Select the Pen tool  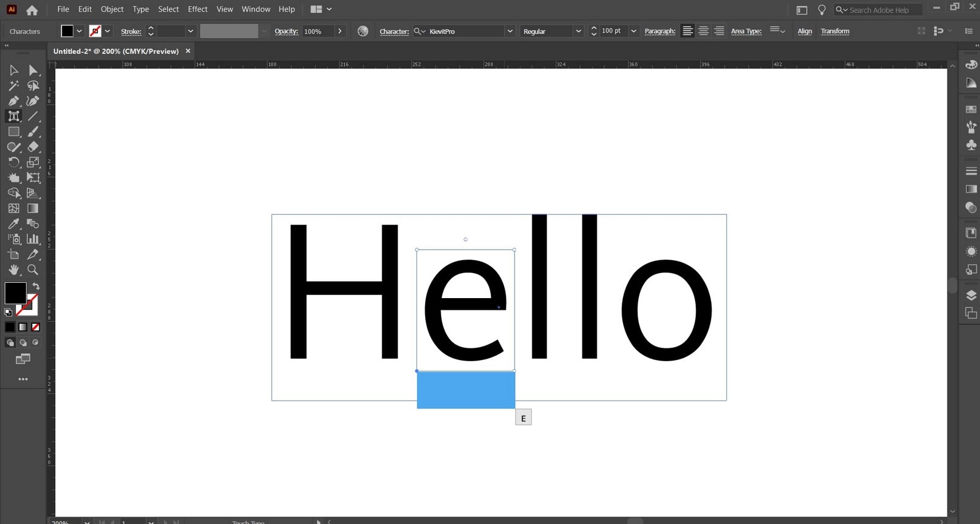13,101
